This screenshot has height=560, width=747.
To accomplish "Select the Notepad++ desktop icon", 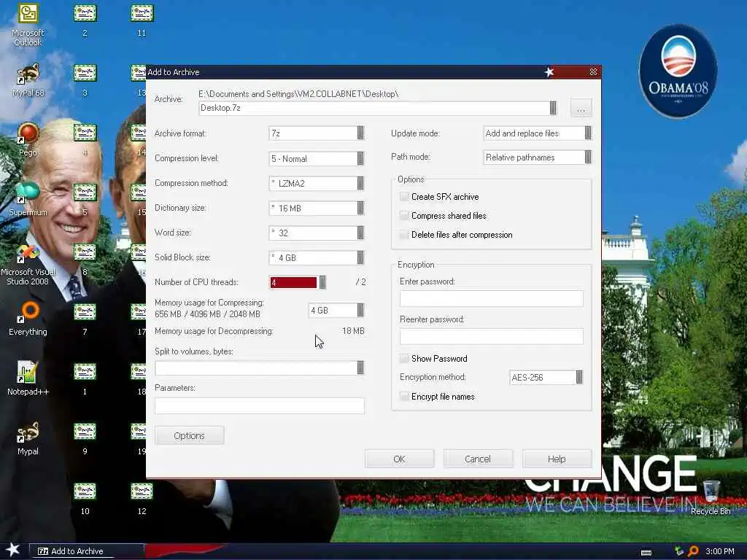I will [28, 379].
